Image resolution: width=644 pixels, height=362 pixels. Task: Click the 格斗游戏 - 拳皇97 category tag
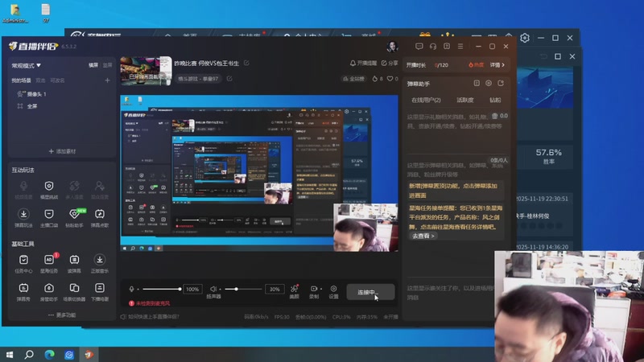coord(198,78)
